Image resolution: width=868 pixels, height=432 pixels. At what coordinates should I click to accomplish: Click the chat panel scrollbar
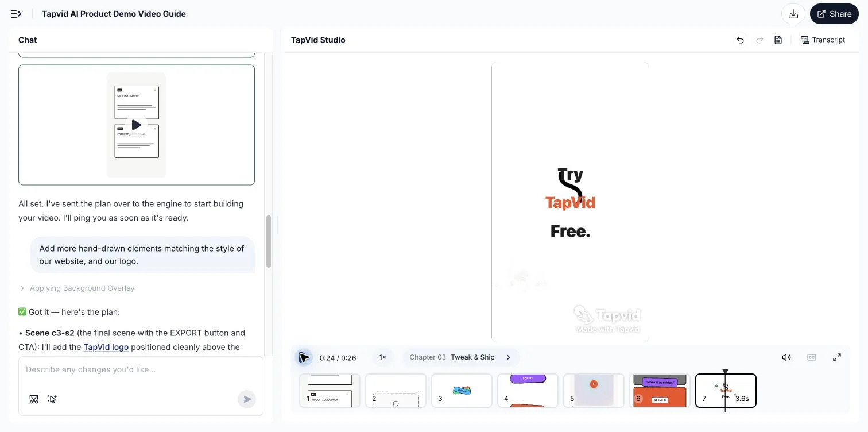coord(268,241)
